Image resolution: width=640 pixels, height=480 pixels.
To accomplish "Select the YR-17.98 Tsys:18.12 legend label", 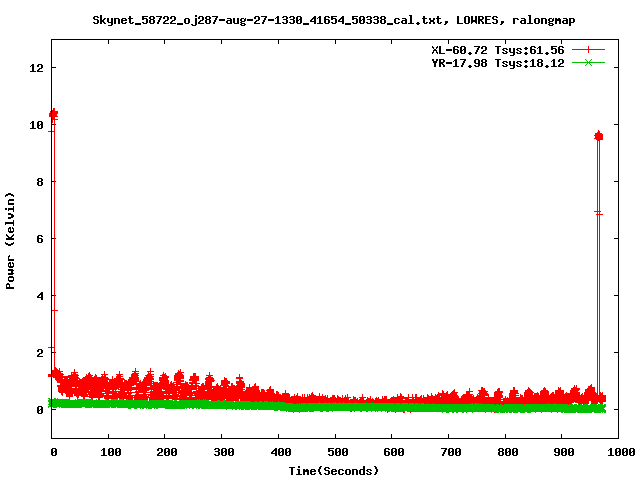I will coord(498,63).
